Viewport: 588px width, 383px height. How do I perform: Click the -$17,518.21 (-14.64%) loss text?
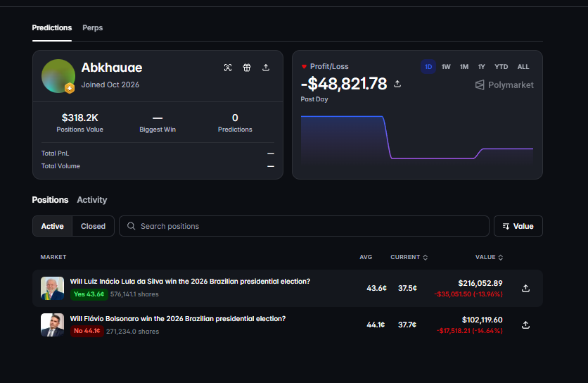pos(470,331)
